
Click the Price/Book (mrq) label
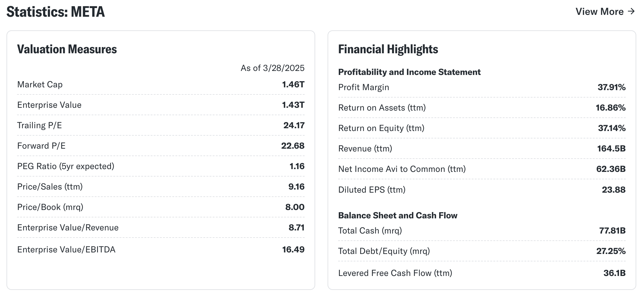tap(50, 207)
